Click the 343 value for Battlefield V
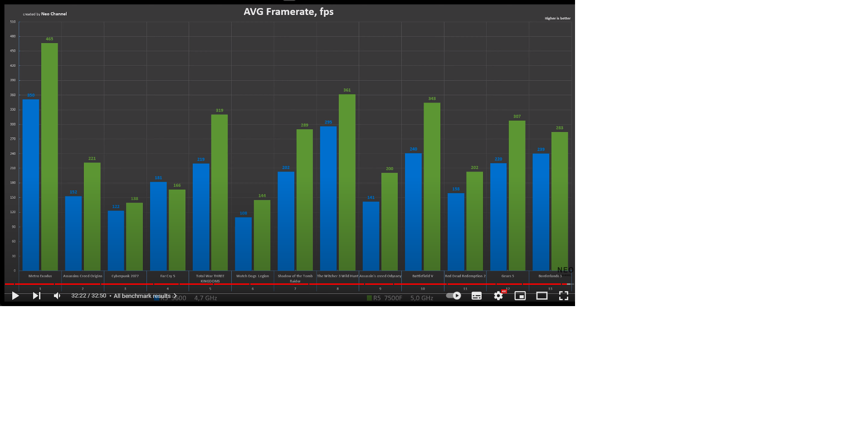Screen dimensions: 868x424 pyautogui.click(x=432, y=98)
